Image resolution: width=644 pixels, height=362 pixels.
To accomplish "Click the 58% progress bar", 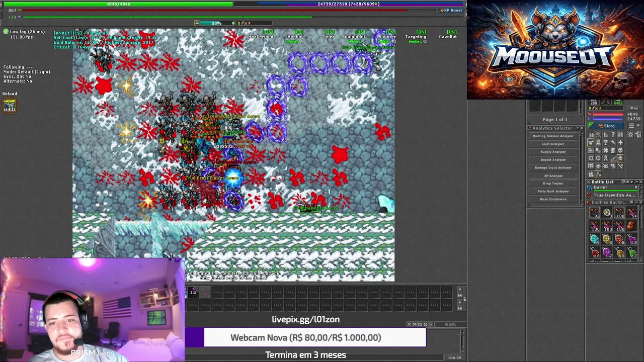I will 216,23.
